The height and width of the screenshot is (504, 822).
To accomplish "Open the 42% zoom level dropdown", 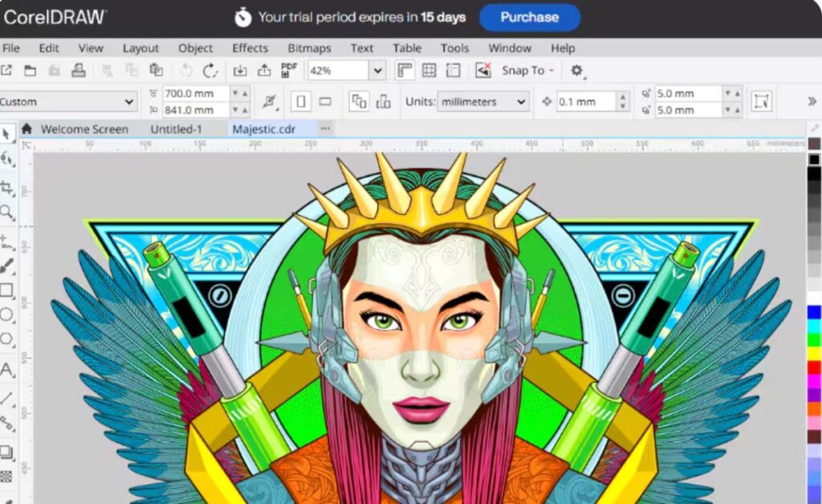I will pos(377,71).
